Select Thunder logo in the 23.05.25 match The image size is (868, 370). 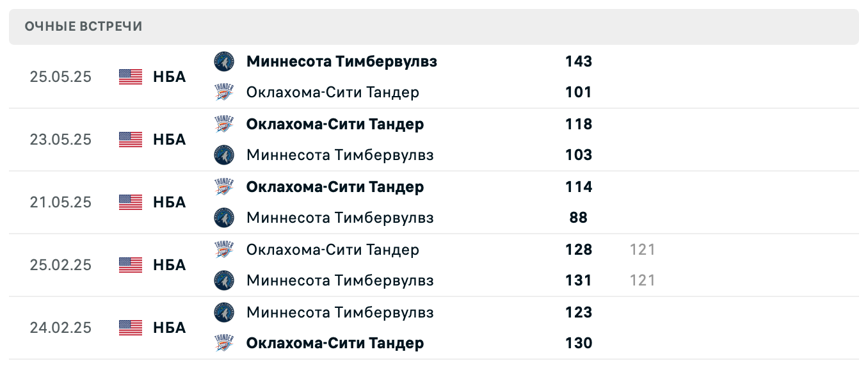click(224, 124)
